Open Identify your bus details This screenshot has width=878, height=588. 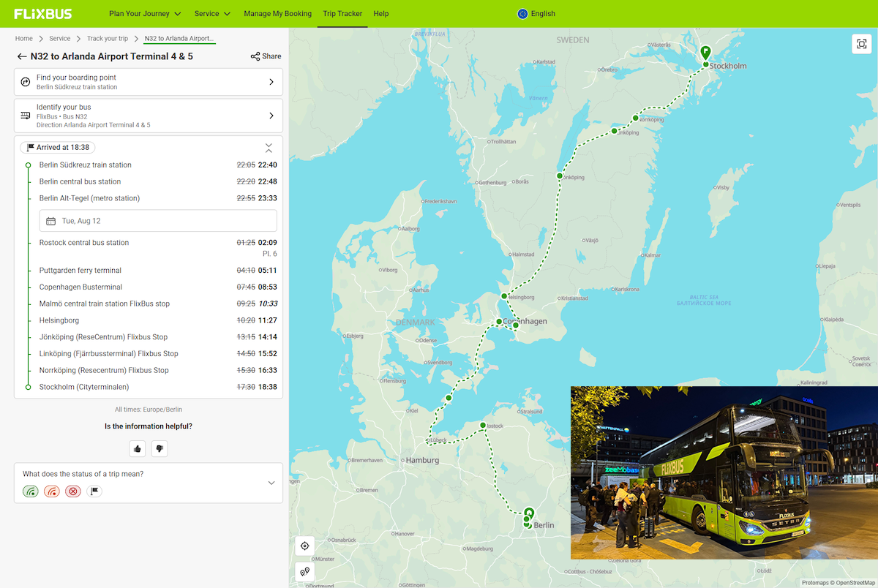149,116
